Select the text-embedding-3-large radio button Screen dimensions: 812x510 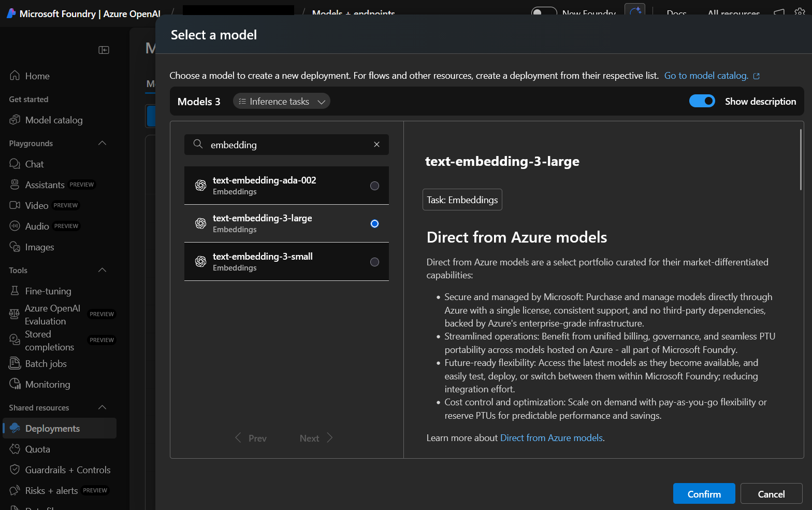(374, 223)
